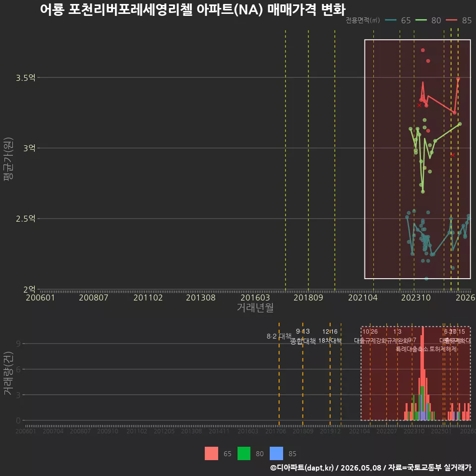Click 201603 on the price chart x-axis
This screenshot has height=476, width=476.
tap(255, 297)
